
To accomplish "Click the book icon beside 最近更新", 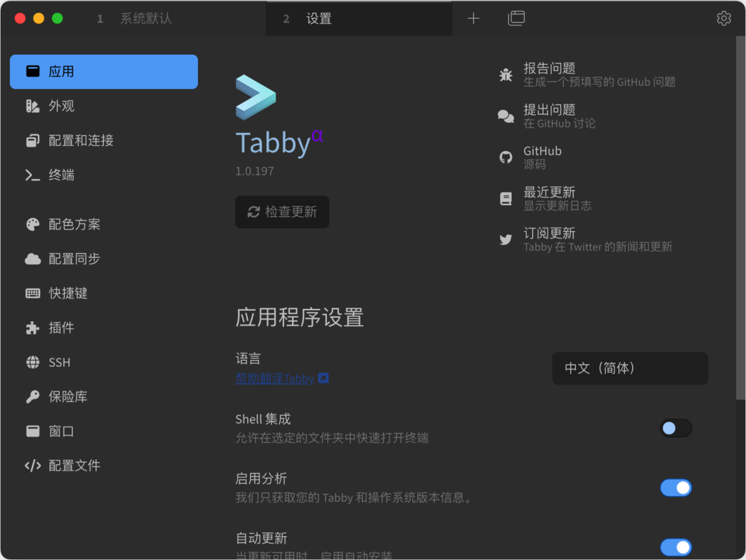I will pos(506,199).
